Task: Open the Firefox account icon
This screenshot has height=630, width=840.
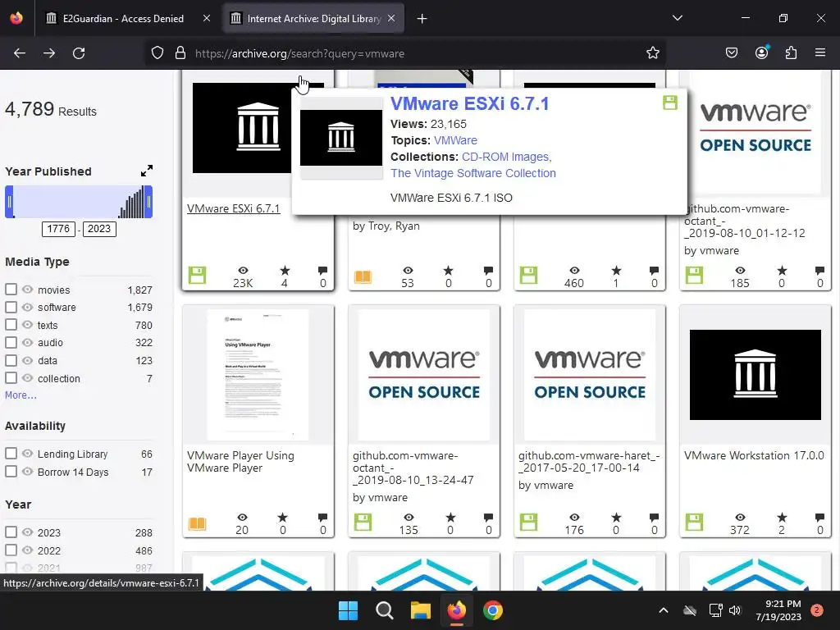Action: click(761, 52)
